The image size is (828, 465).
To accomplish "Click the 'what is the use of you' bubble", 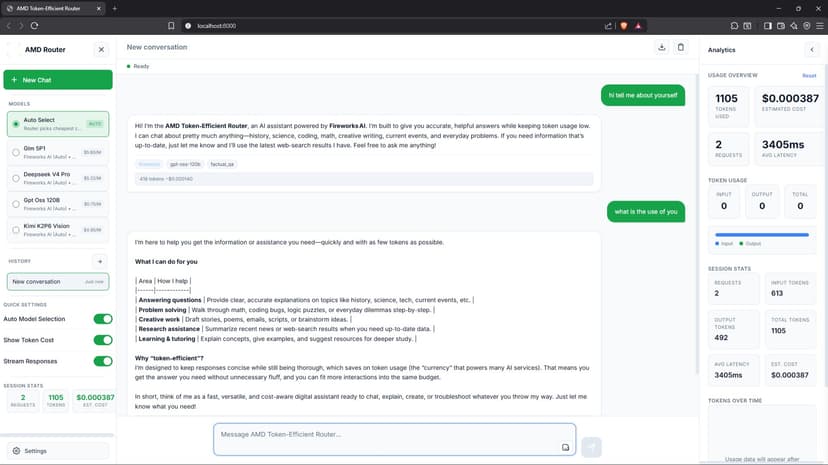I will [x=646, y=212].
